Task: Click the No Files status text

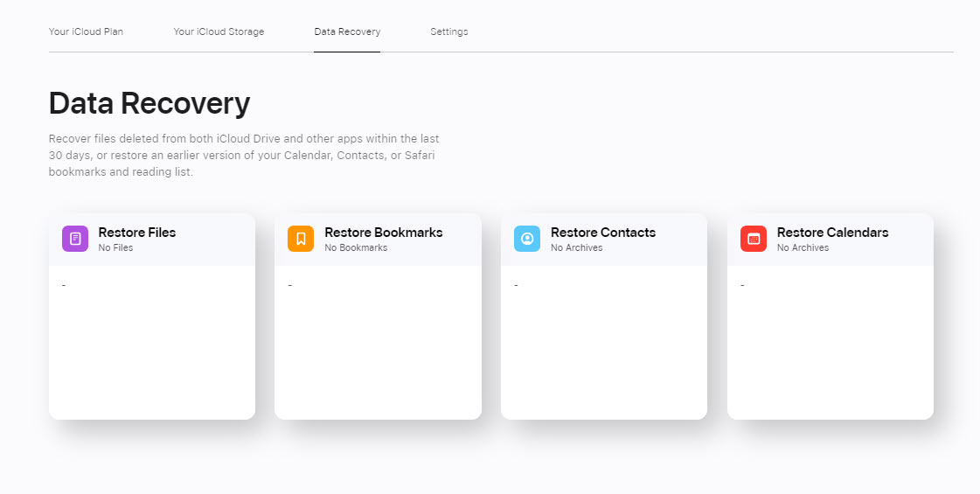Action: click(115, 247)
